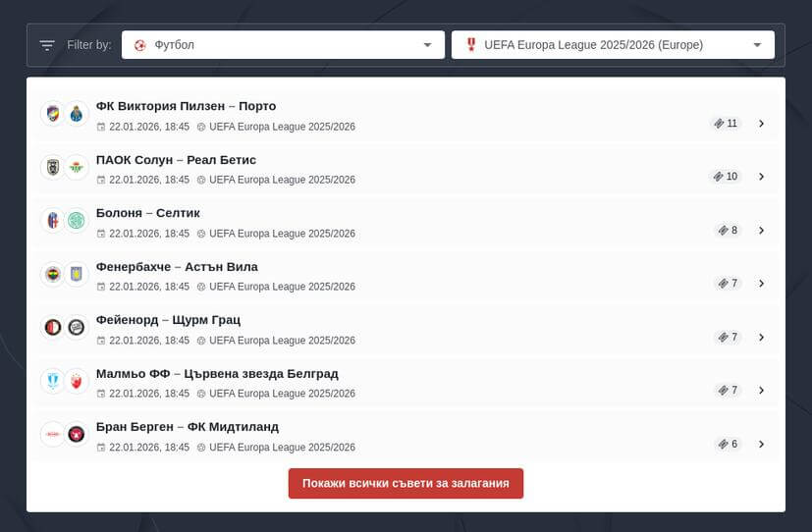Click the Малмьо ФФ team crest

click(x=52, y=381)
